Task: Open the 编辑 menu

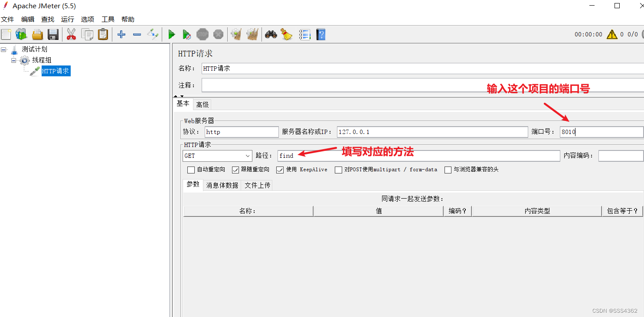Action: click(28, 20)
